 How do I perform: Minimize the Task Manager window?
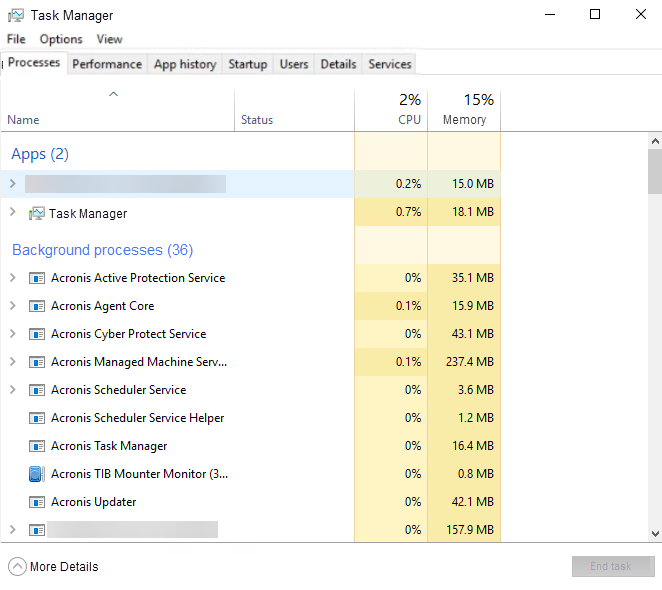[550, 14]
